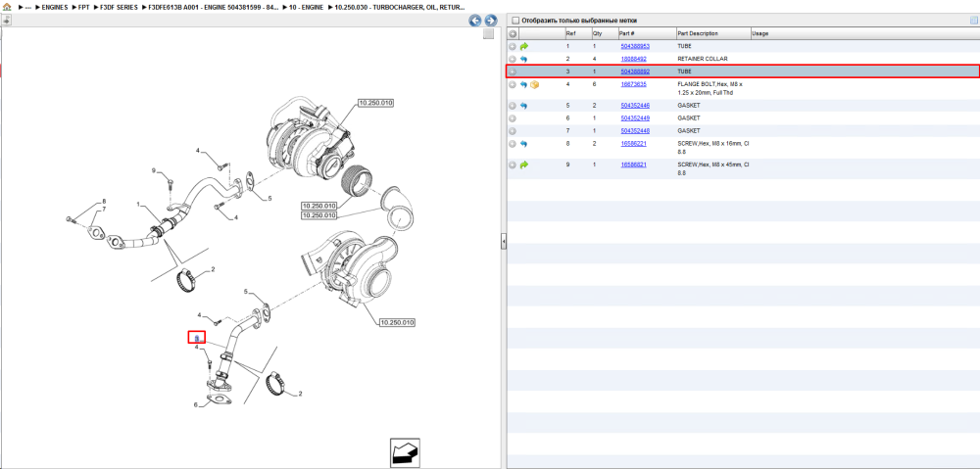The image size is (980, 469).
Task: Click the small square button at the diagram's top-right corner
Action: click(489, 34)
